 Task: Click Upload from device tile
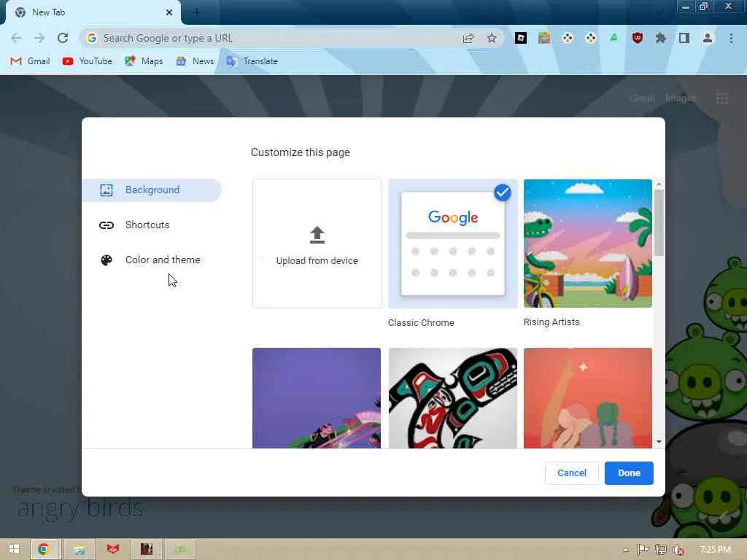point(317,244)
